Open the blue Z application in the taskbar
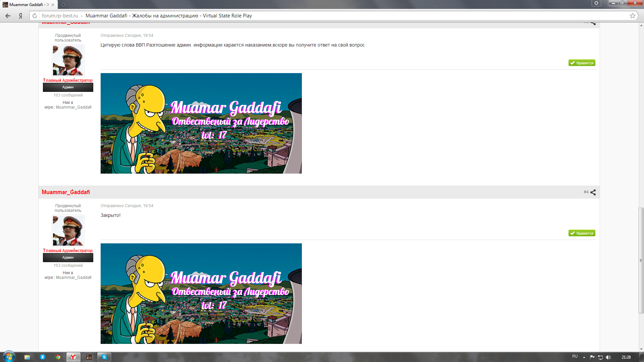This screenshot has width=644, height=362. point(43,357)
